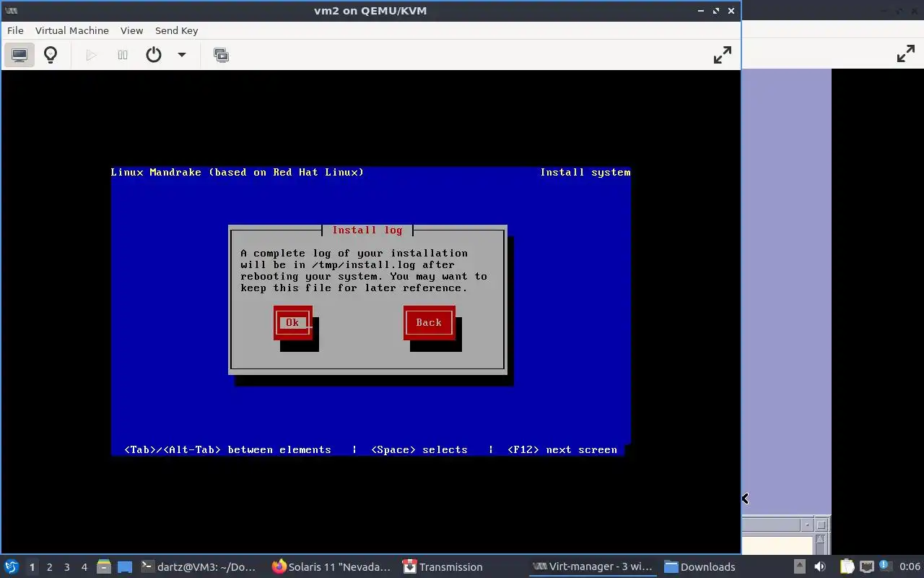Open the clipboard manager tray icon

click(x=847, y=567)
